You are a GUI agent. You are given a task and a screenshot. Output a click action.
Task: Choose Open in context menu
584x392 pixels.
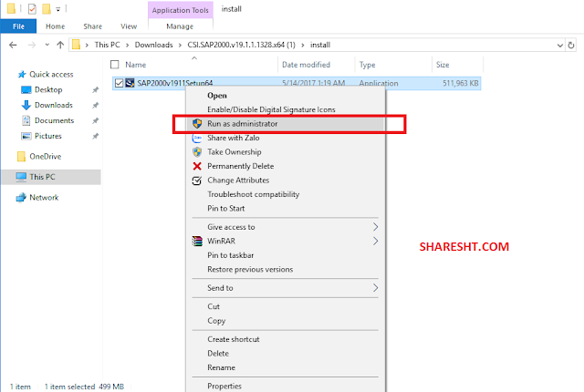tap(217, 96)
